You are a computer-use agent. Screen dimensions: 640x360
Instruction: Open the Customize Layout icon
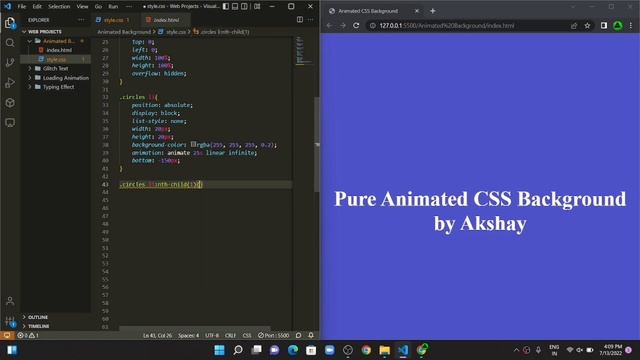coord(257,6)
